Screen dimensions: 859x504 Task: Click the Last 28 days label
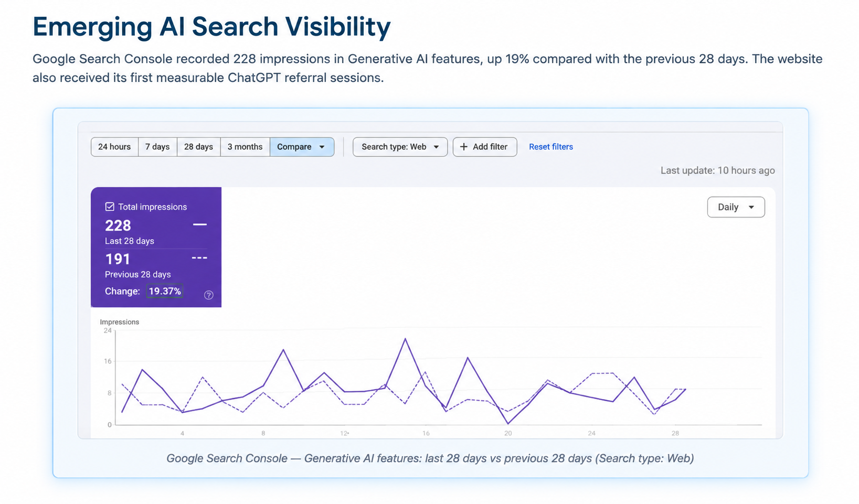coord(130,241)
